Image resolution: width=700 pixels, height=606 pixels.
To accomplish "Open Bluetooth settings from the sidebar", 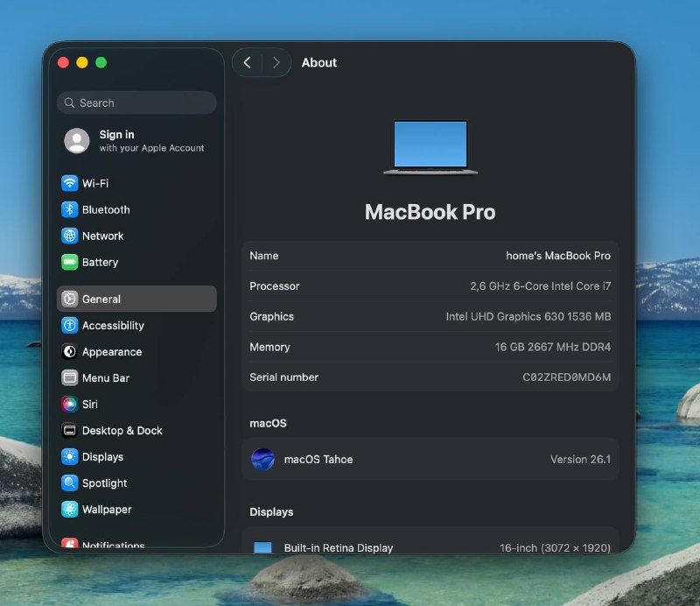I will click(x=71, y=209).
